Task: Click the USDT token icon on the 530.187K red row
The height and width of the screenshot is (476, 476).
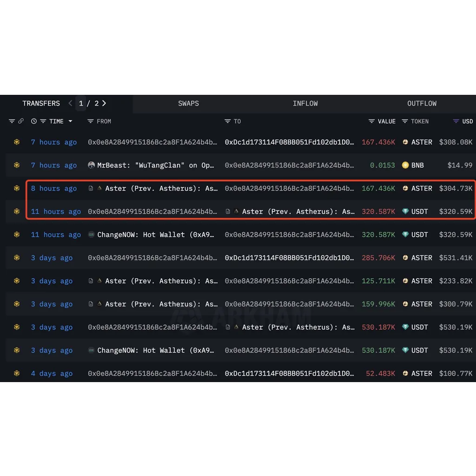Action: tap(405, 327)
